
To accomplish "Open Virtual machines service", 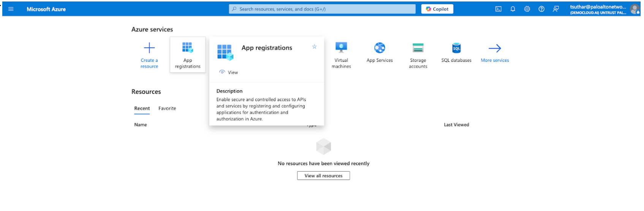I will (341, 55).
